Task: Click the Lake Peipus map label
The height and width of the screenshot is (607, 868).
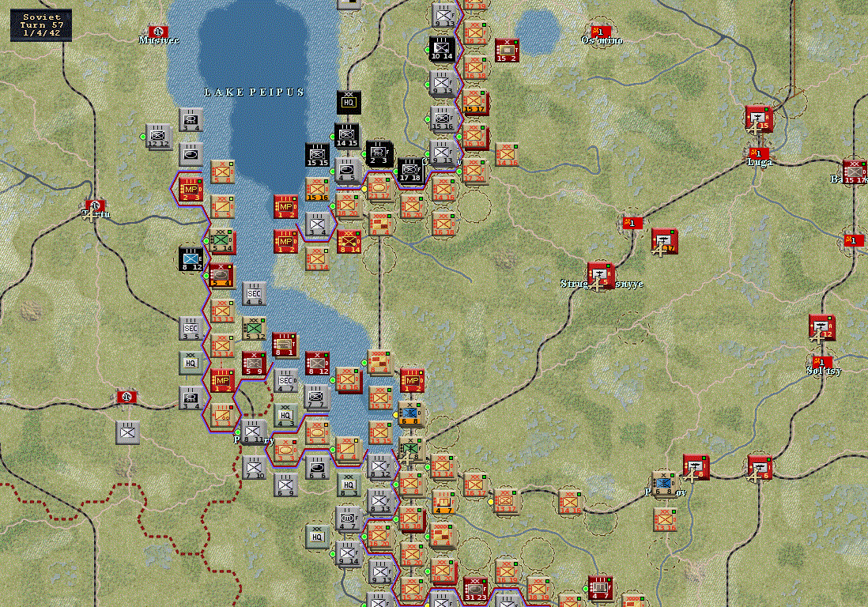Action: pos(254,92)
